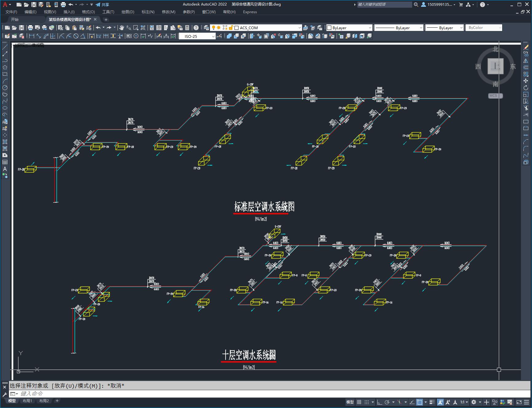Toggle the drawing grid display
Screen dimensions: 532x408
[x=359, y=402]
